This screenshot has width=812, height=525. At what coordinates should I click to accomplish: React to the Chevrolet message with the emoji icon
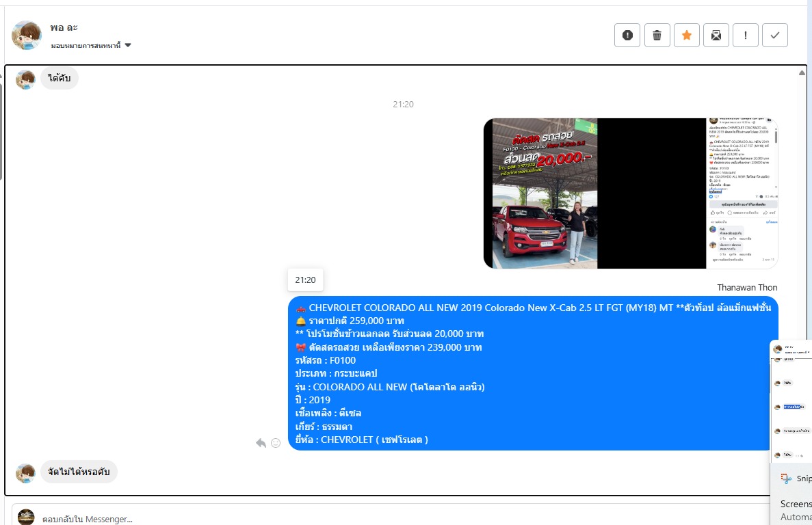point(276,443)
